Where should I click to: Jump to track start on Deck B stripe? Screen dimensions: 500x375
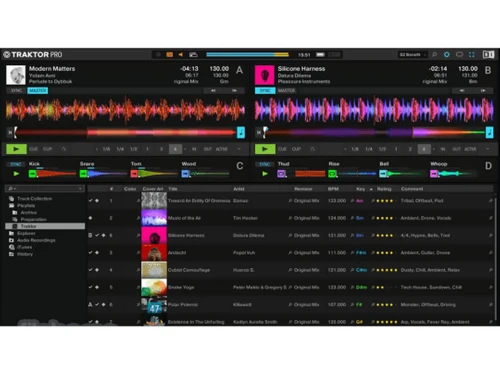(259, 133)
